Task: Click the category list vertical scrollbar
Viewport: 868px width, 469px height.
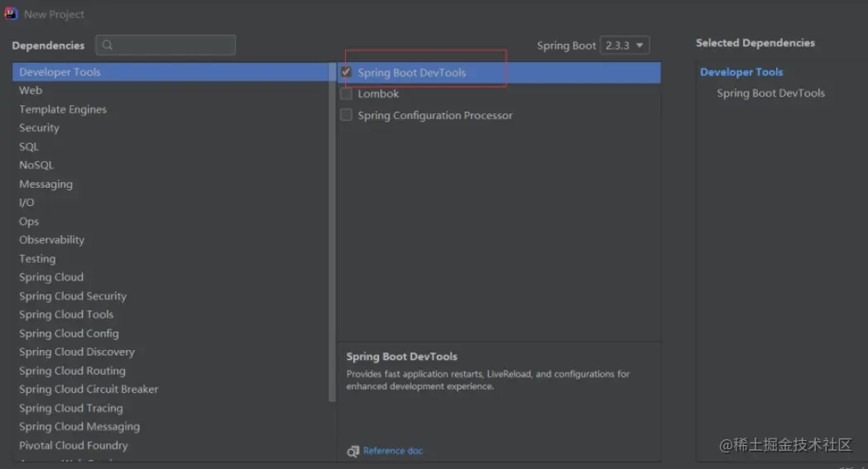Action: coord(332,232)
